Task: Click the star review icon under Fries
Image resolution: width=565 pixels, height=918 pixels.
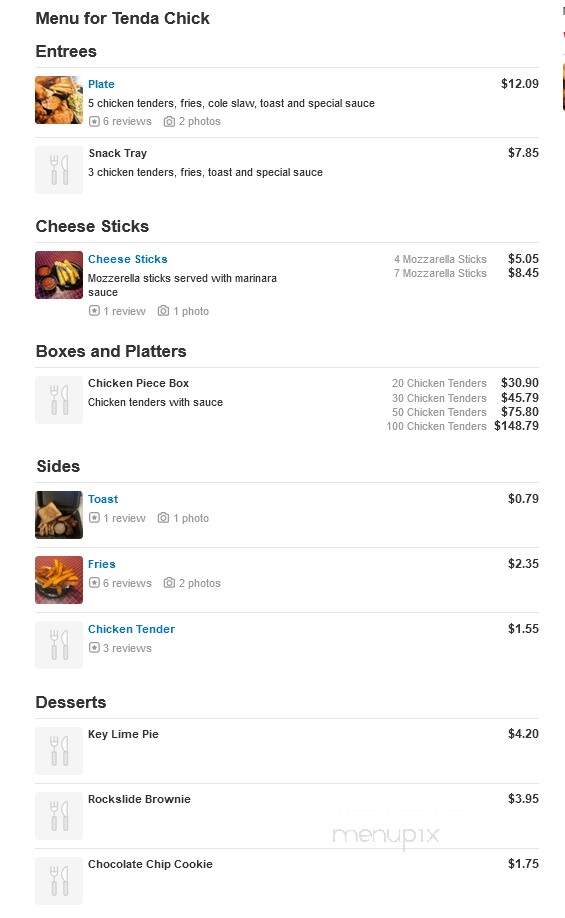Action: coord(94,583)
